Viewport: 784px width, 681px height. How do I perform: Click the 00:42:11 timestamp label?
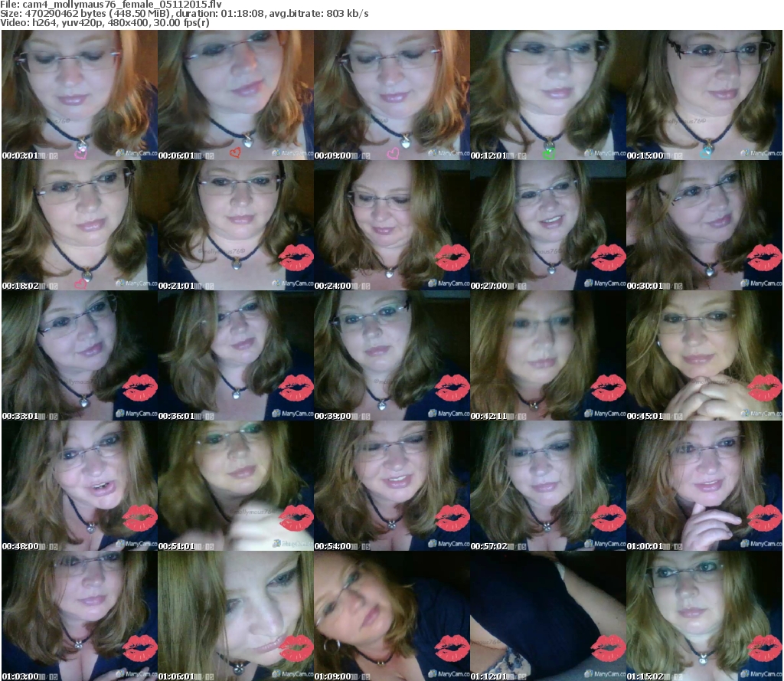[x=487, y=416]
